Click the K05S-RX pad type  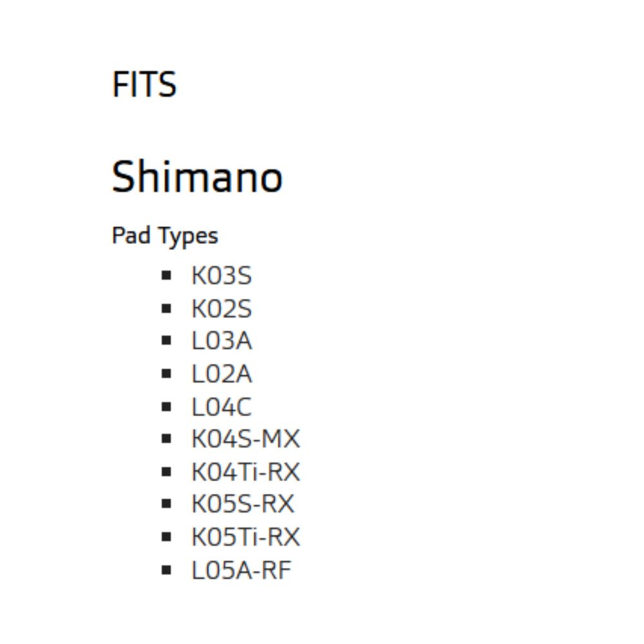click(x=243, y=505)
